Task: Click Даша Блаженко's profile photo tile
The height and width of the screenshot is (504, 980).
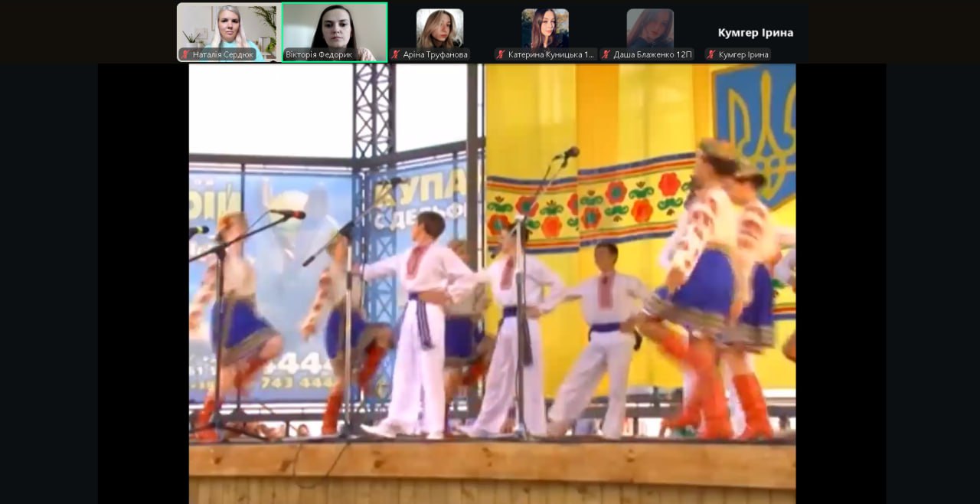Action: click(x=650, y=28)
